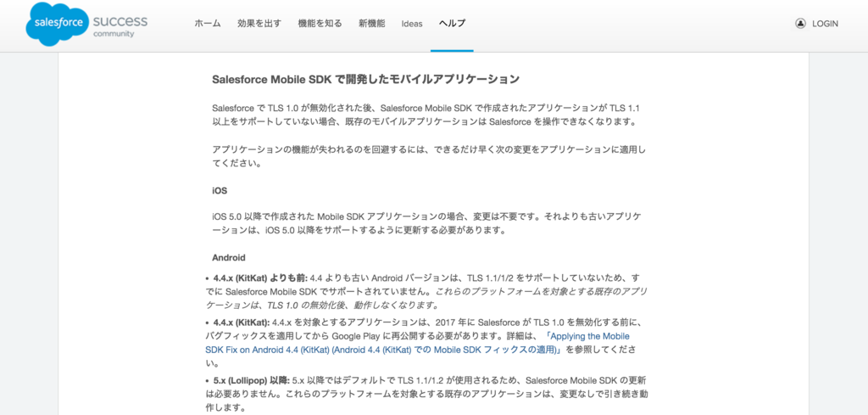868x415 pixels.
Task: Select the active ヘルプ tab
Action: [x=452, y=24]
